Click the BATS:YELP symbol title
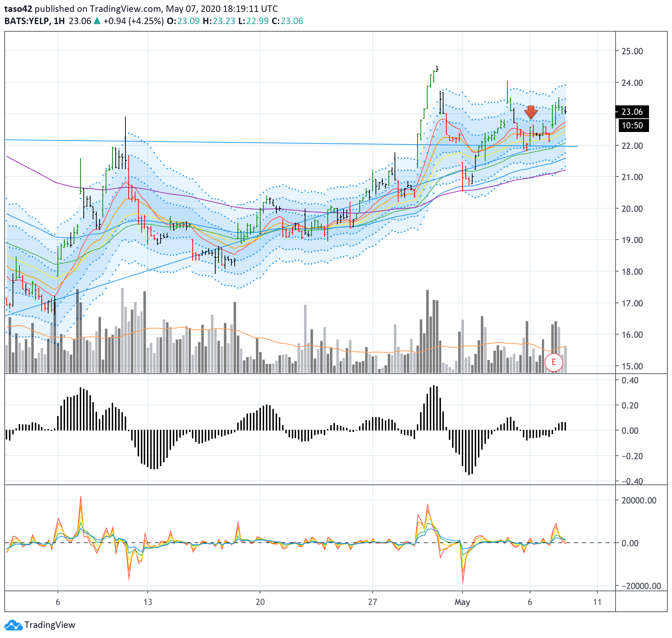The width and height of the screenshot is (672, 638). [27, 21]
